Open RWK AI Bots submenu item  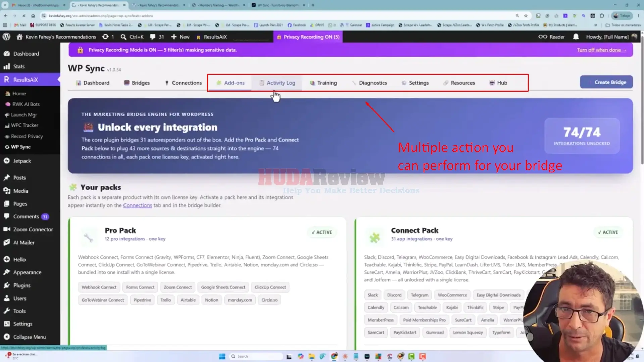point(26,104)
